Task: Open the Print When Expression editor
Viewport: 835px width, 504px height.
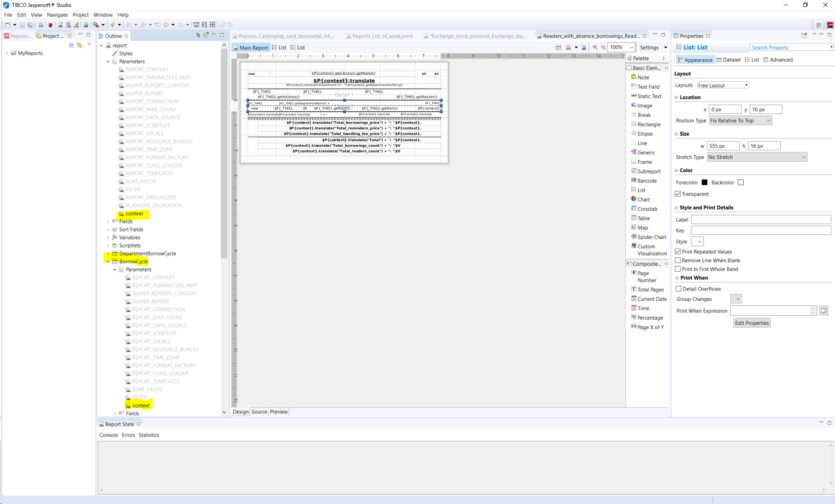Action: coord(824,310)
